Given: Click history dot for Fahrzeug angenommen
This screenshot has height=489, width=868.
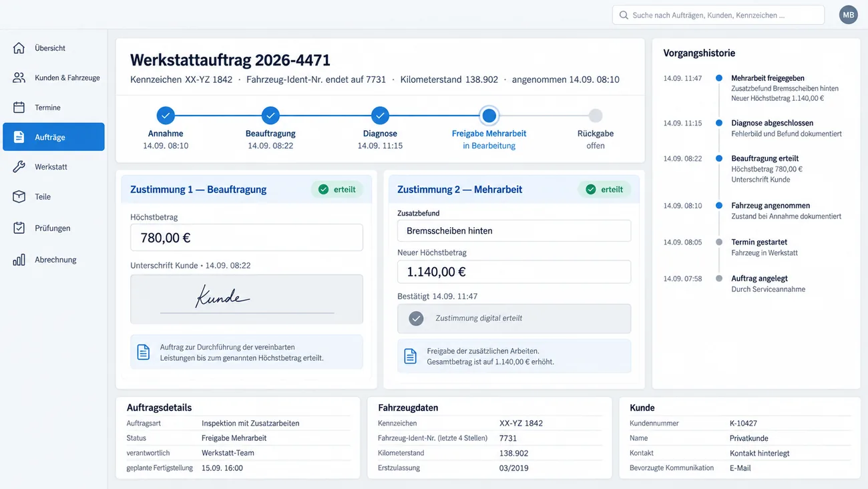Looking at the screenshot, I should click(719, 206).
